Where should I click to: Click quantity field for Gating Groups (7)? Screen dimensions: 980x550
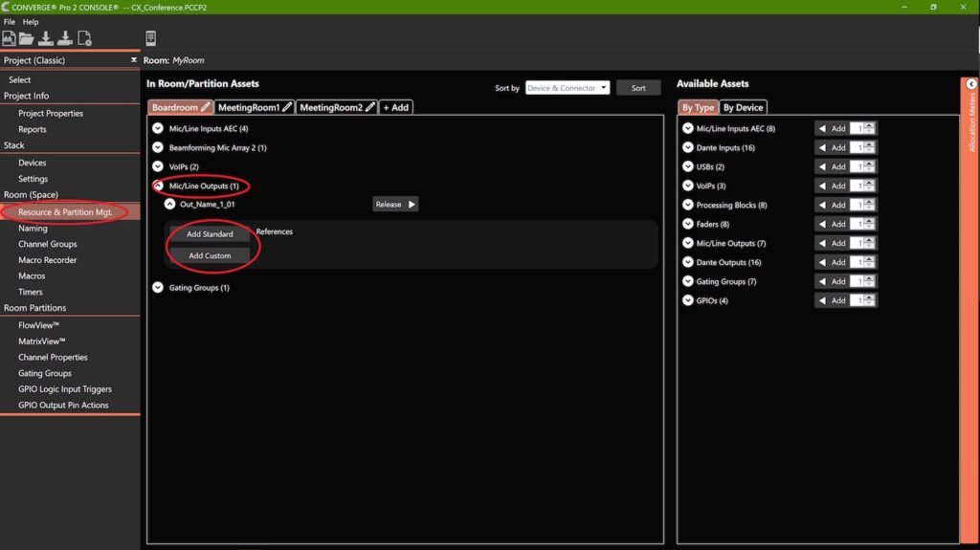tap(857, 281)
